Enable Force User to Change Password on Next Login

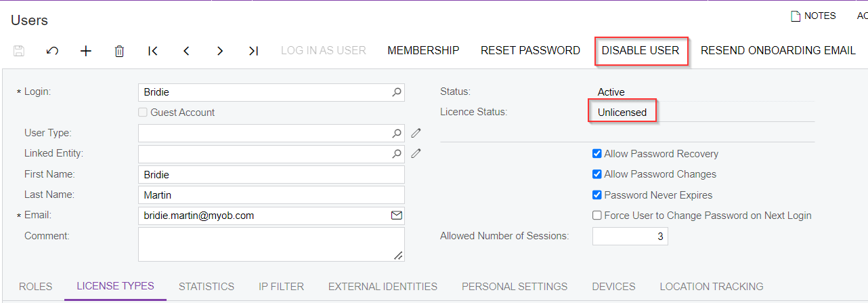pos(596,216)
